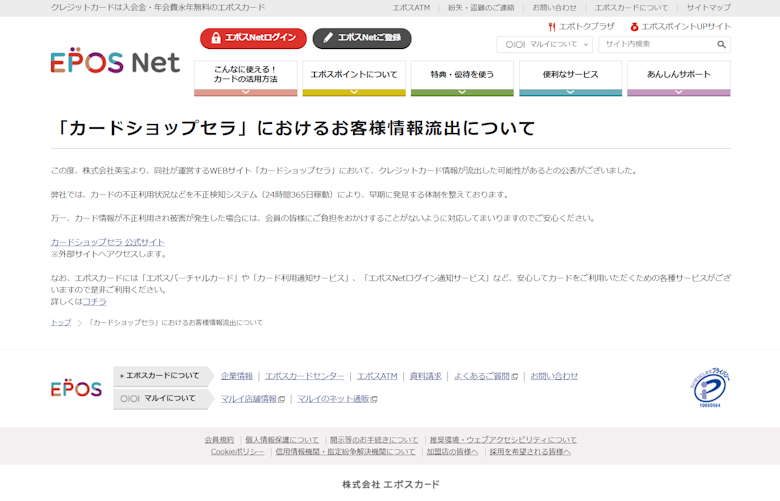The height and width of the screenshot is (501, 780).
Task: Open エポスポイントUPサイト link
Action: click(x=681, y=26)
